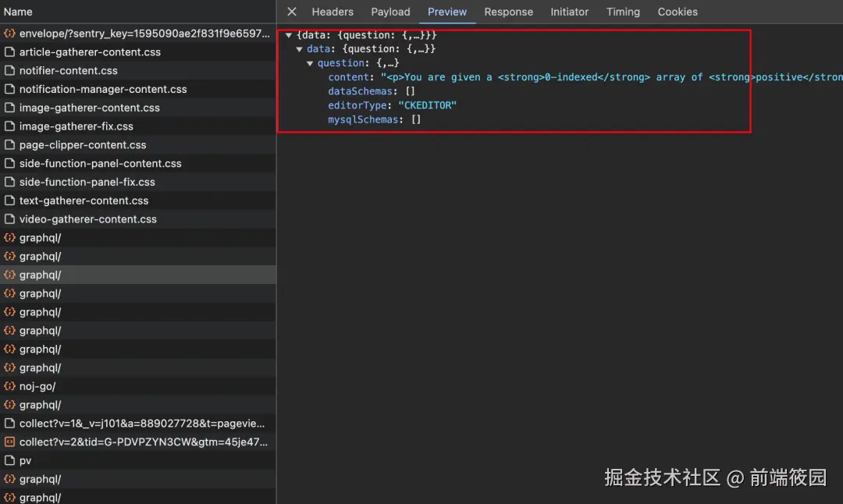Click file icon of page-clipper-content.css
This screenshot has width=843, height=504.
tap(9, 145)
